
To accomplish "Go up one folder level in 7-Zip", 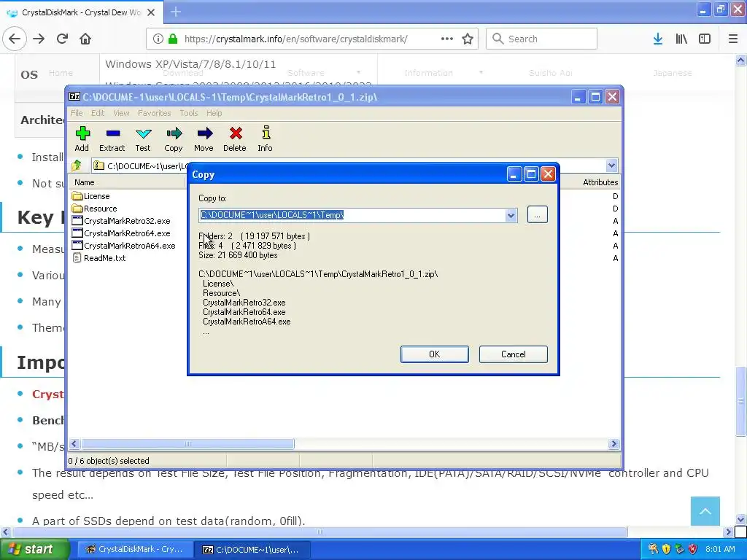I will 77,166.
